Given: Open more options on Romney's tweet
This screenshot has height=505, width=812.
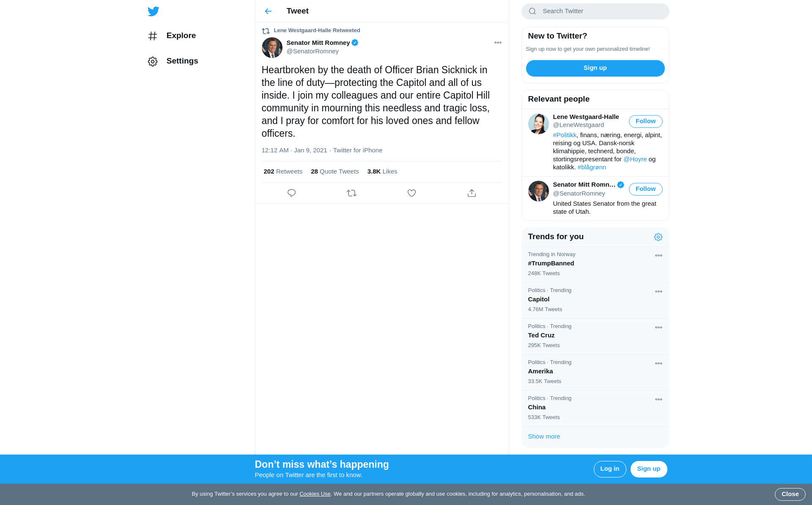Looking at the screenshot, I should pos(498,42).
